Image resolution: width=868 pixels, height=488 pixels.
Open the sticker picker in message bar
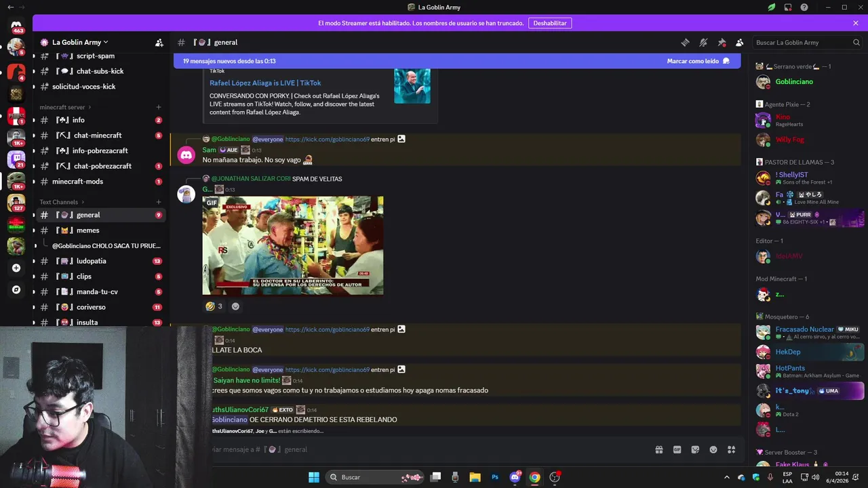(x=695, y=449)
